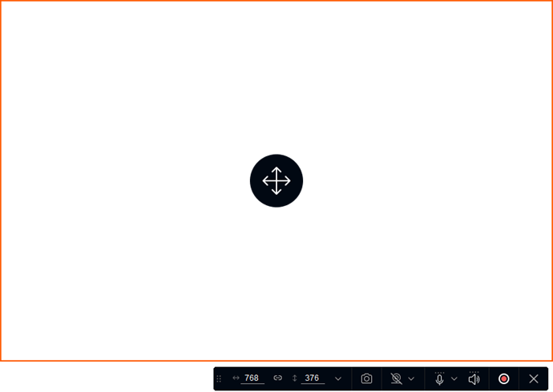Expand the microphone options chevron
Screen dimensions: 553x392
click(x=454, y=379)
